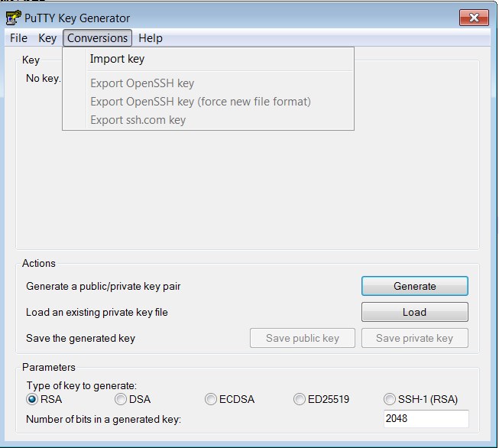This screenshot has height=448, width=499.
Task: Click 'Number of bits in a generated key:' label
Action: coord(103,420)
